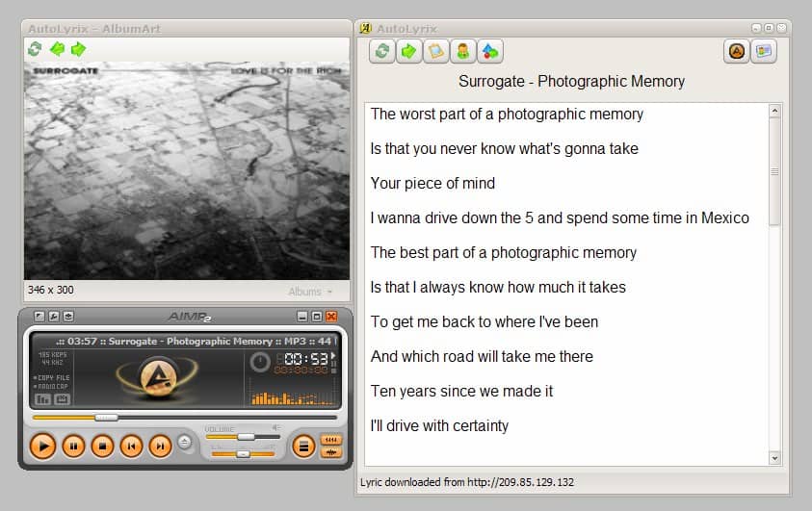Click the notepad edit lyrics icon
Image resolution: width=812 pixels, height=511 pixels.
[x=436, y=51]
